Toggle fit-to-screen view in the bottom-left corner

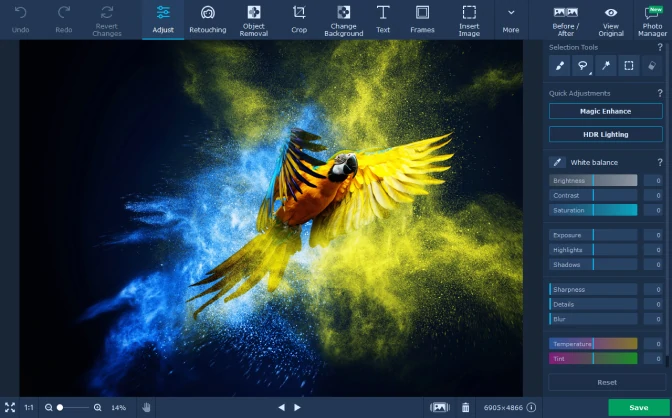[x=10, y=408]
